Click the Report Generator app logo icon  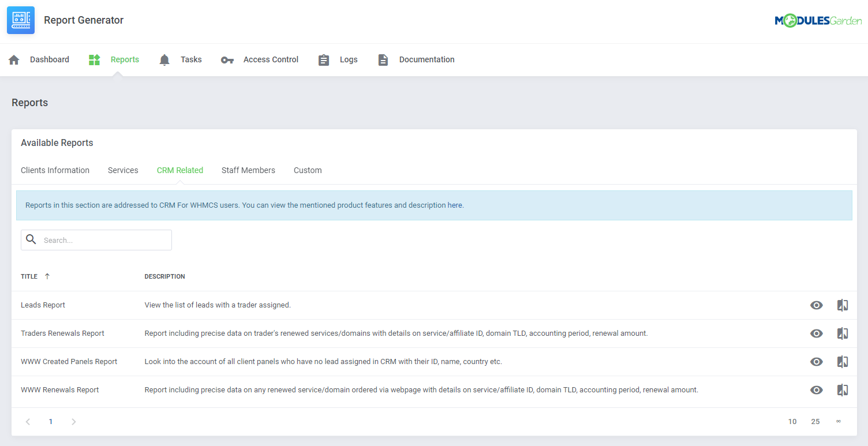(x=21, y=20)
